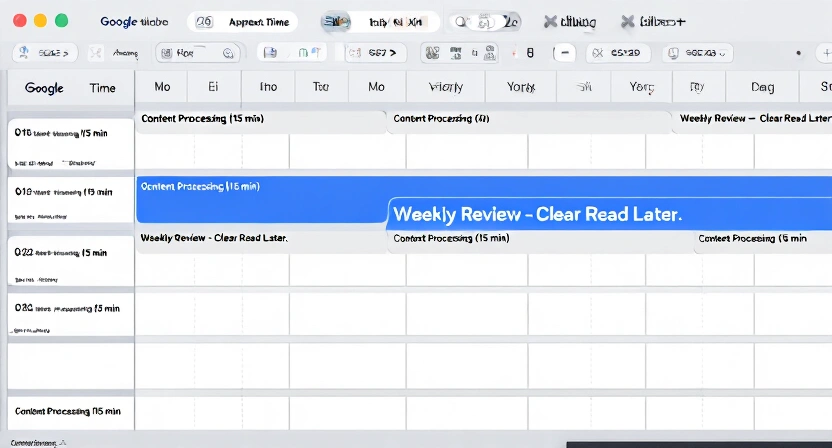Image resolution: width=832 pixels, height=448 pixels.
Task: Select the tab with the picture thumbnail icon
Action: pos(380,22)
